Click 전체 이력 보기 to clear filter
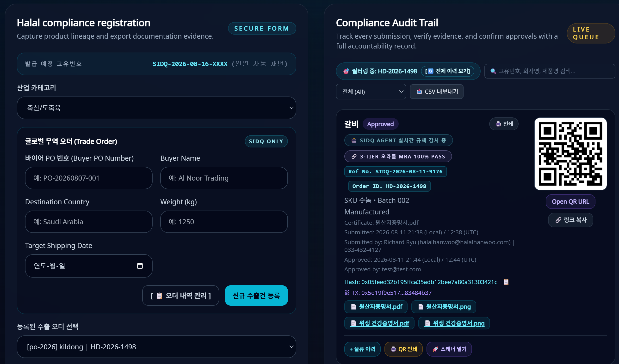This screenshot has width=619, height=364. point(447,71)
